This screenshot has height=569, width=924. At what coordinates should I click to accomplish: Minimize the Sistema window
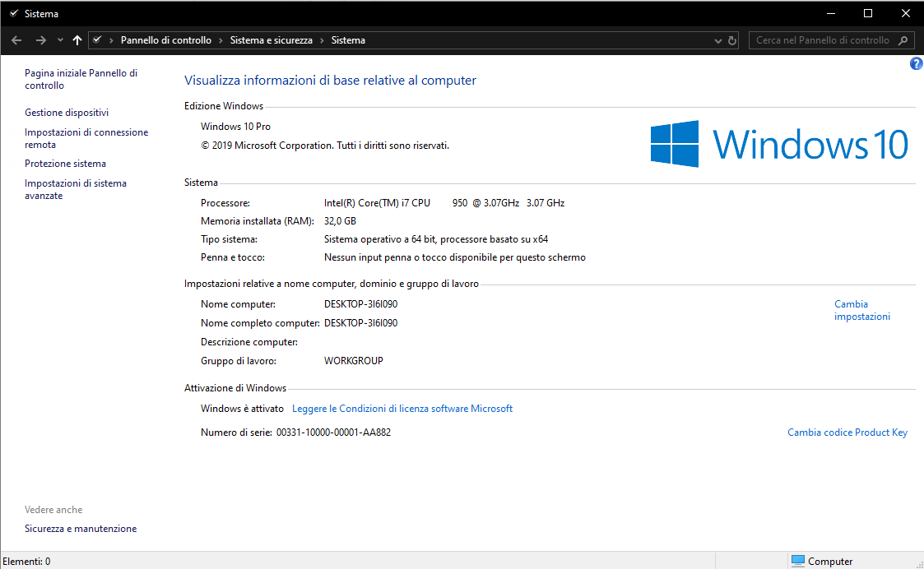(831, 13)
